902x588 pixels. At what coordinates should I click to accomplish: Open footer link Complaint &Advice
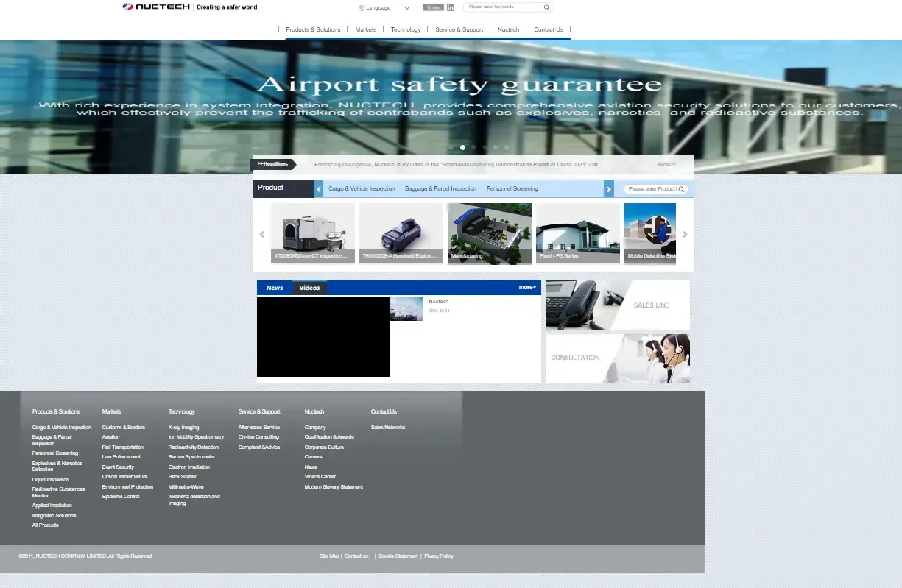pos(259,447)
